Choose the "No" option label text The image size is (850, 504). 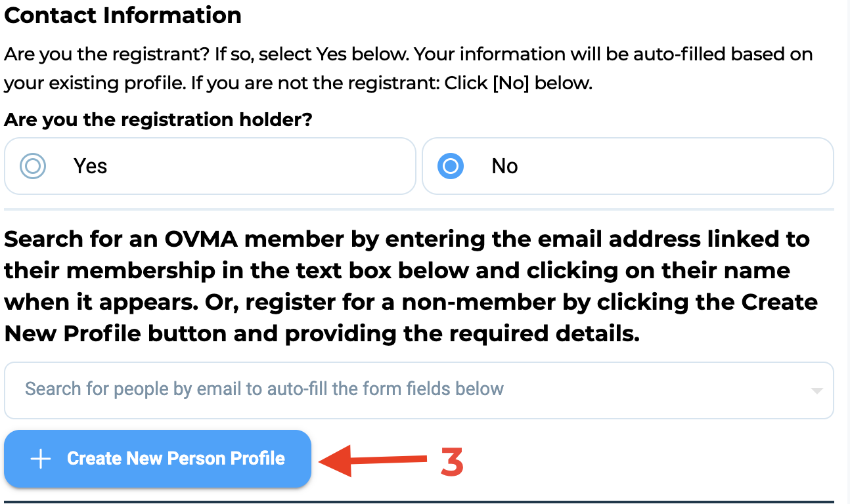pyautogui.click(x=504, y=166)
